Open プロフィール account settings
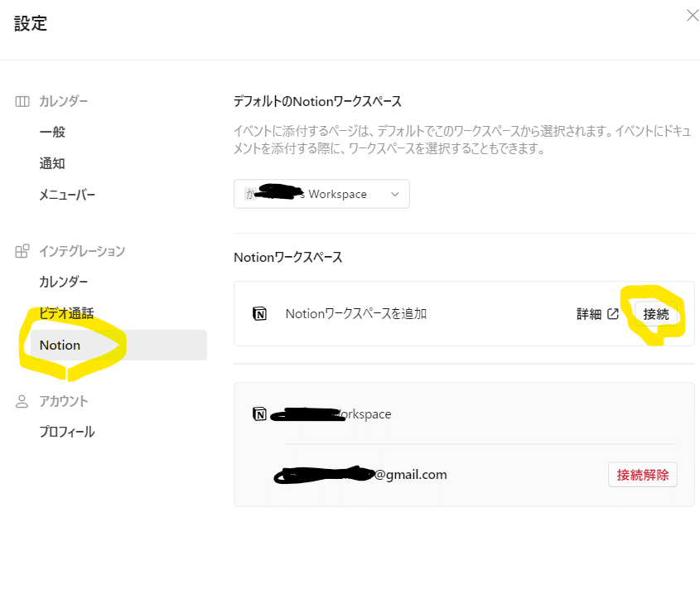 click(x=67, y=432)
